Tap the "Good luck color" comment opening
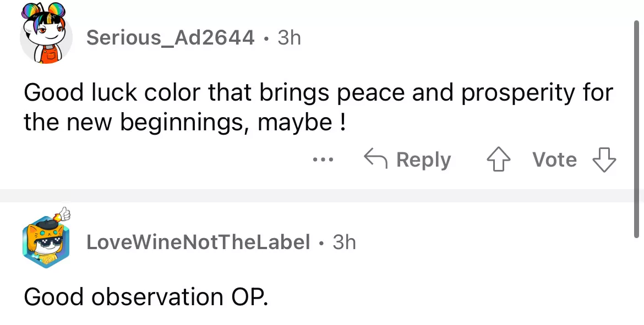 (83, 93)
